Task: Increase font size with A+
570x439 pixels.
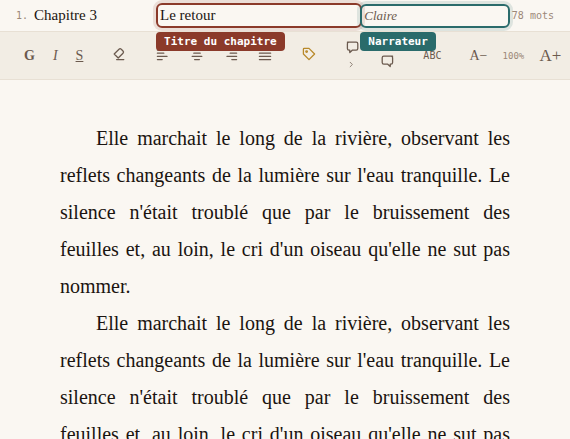Action: (550, 56)
